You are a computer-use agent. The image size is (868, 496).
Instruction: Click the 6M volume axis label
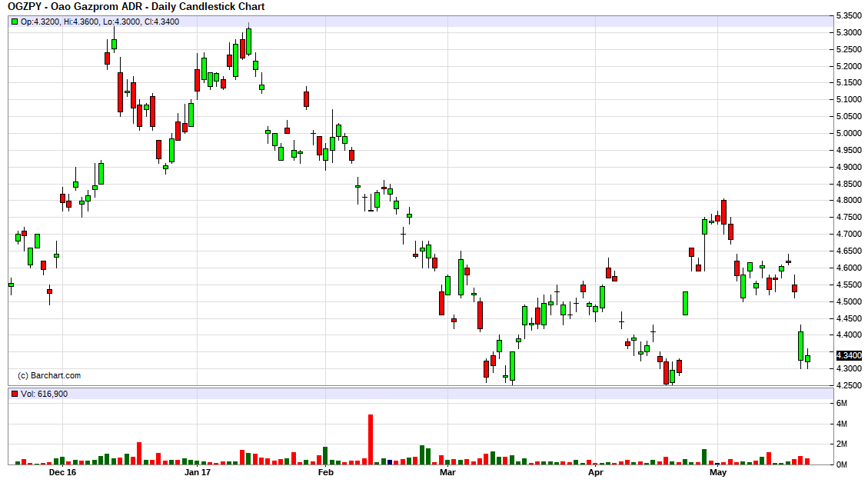coord(841,404)
